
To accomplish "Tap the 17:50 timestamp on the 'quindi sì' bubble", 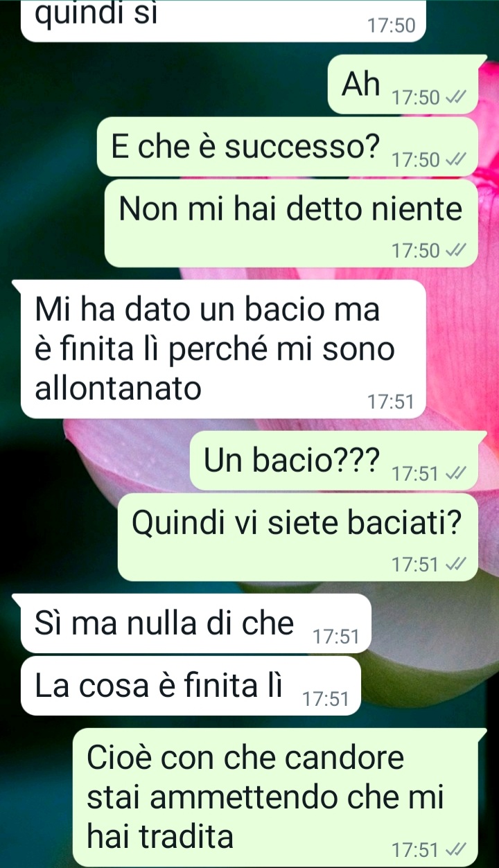I will 390,26.
